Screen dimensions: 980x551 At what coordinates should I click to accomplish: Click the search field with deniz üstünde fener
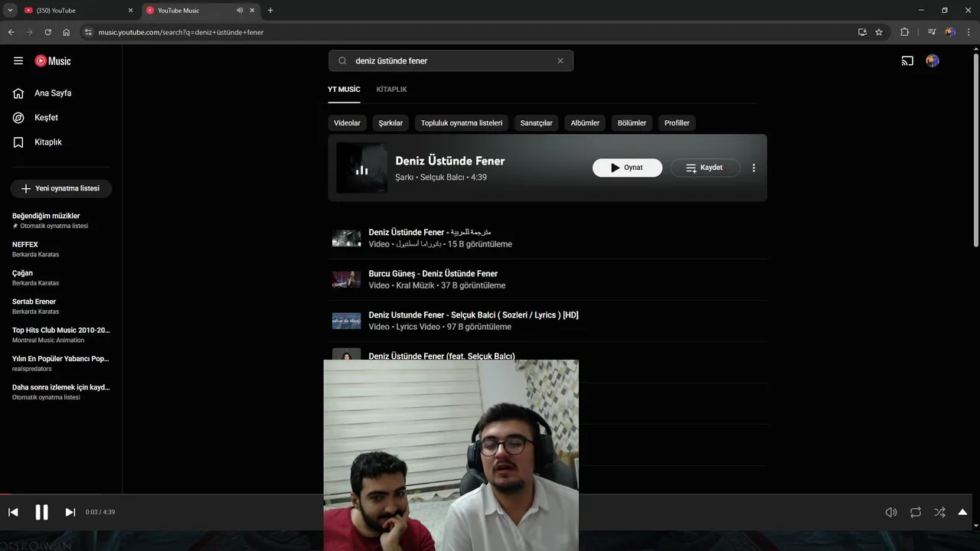coord(450,60)
